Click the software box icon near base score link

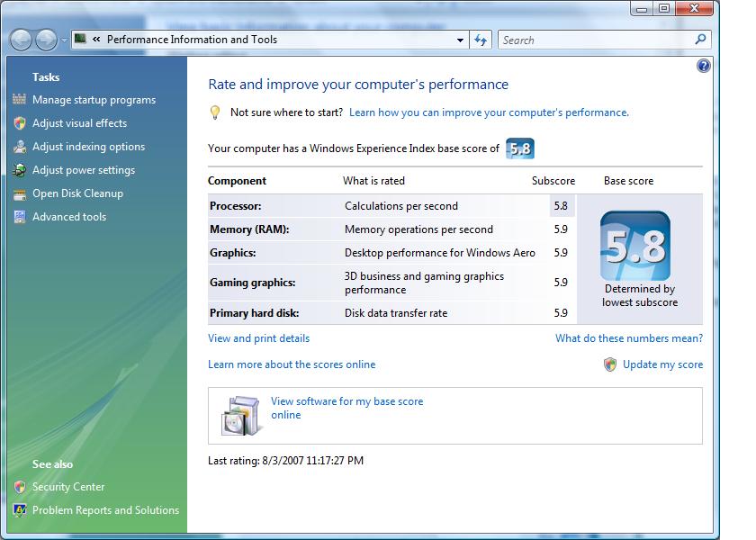tap(241, 416)
